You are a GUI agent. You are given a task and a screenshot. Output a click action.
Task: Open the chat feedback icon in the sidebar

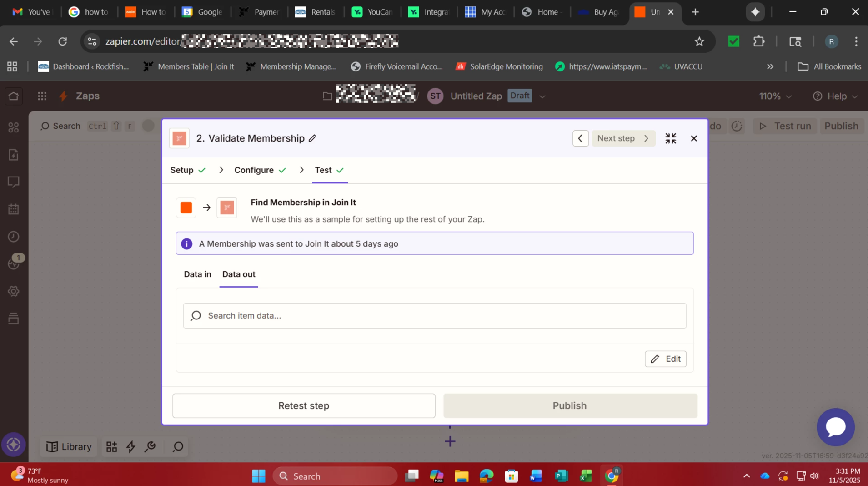[13, 182]
